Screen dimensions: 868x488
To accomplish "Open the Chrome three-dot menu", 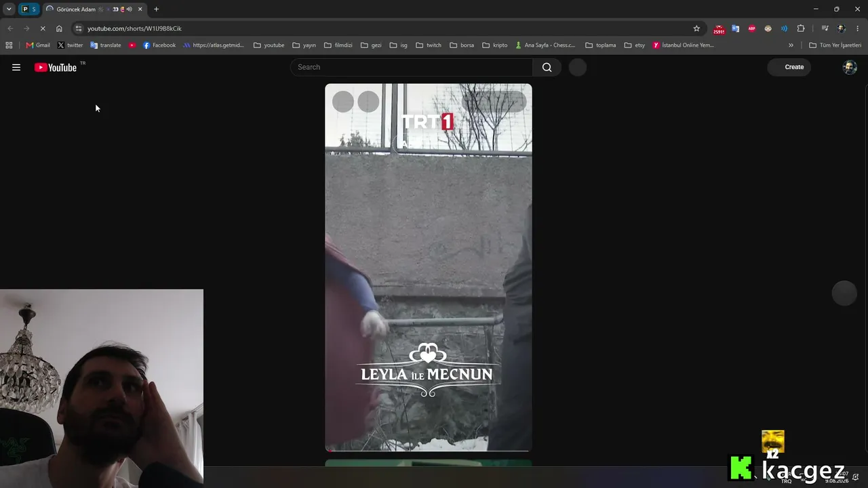I will 858,28.
